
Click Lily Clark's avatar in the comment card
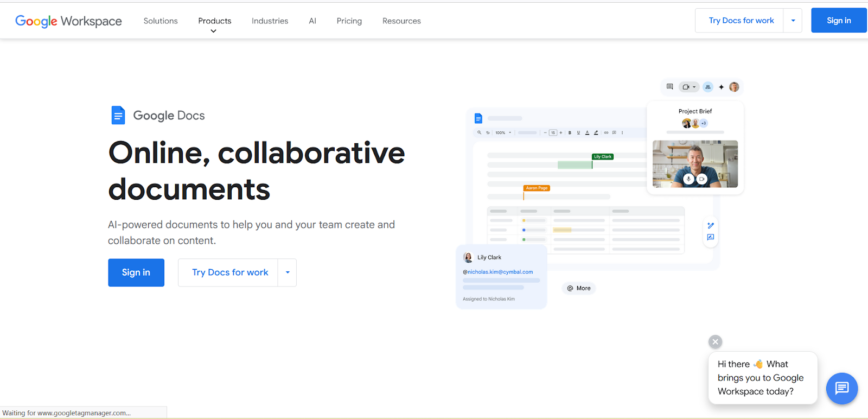click(x=468, y=257)
